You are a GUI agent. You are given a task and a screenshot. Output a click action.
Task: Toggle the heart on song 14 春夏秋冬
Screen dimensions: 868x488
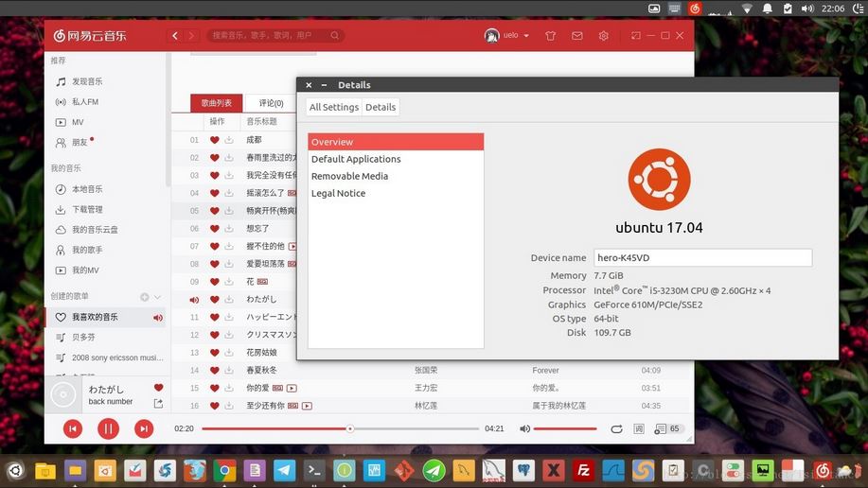coord(214,370)
